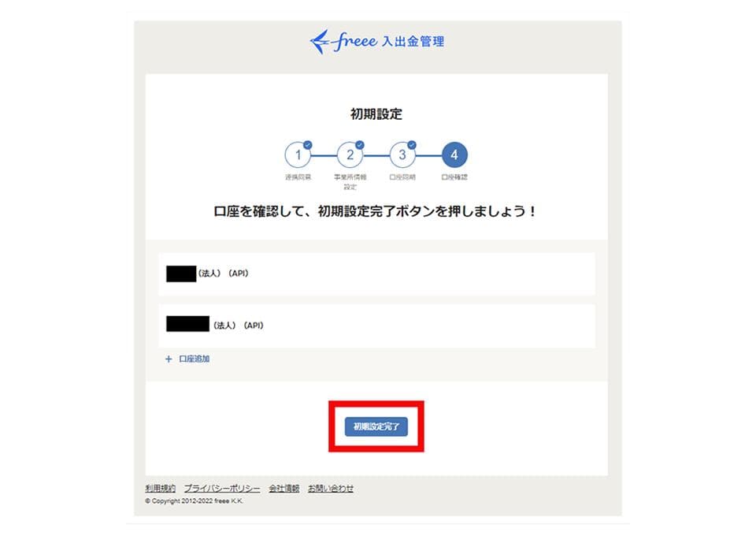Click the 事業所情報設定 step label

click(x=350, y=182)
